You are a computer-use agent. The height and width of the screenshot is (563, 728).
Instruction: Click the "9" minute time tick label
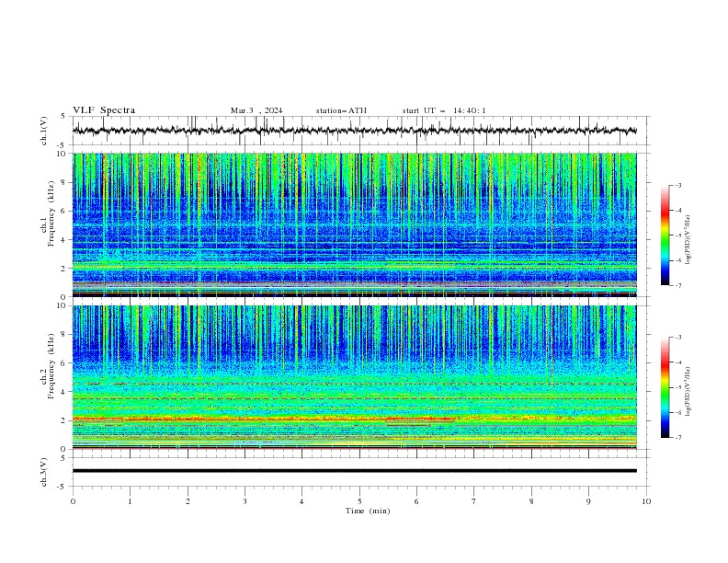(588, 501)
